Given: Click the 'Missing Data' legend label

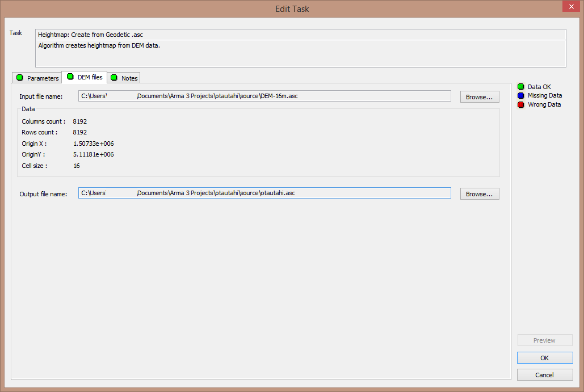Looking at the screenshot, I should point(545,95).
